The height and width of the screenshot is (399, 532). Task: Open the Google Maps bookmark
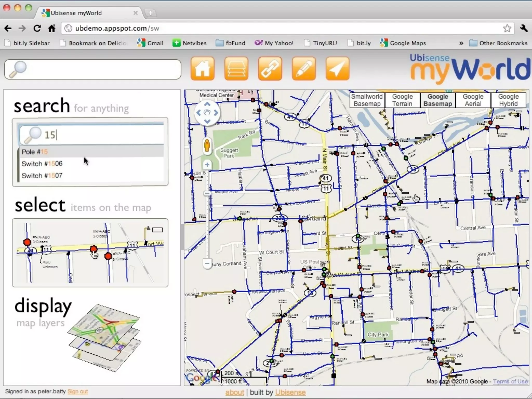(403, 43)
